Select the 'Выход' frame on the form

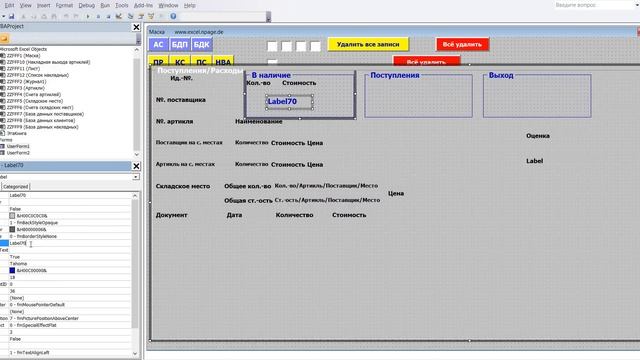pos(537,95)
